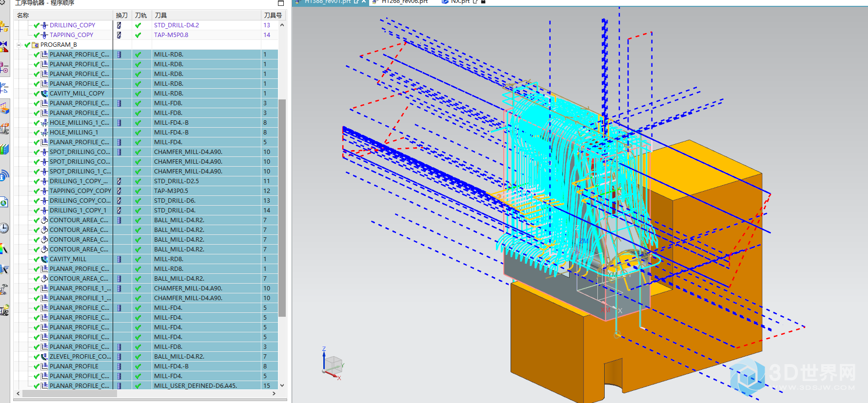Click the toolpath checkmark for TAPPING_COPY_COPY row
Screen dimensions: 868x403
[x=138, y=191]
